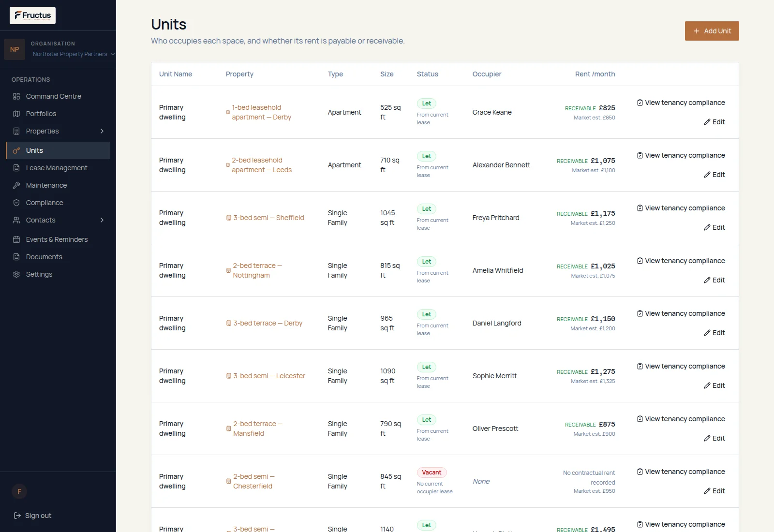Viewport: 774px width, 532px height.
Task: Click the Vacant status badge
Action: point(432,473)
